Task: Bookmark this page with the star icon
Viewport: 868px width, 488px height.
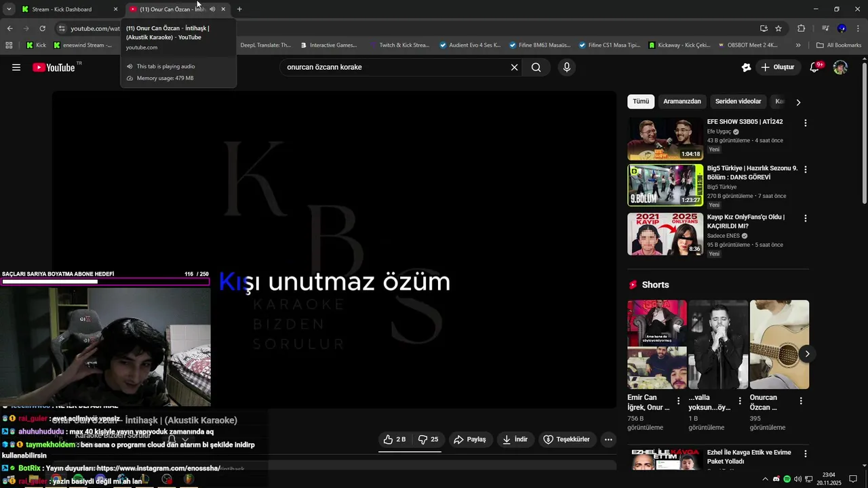Action: pyautogui.click(x=778, y=28)
